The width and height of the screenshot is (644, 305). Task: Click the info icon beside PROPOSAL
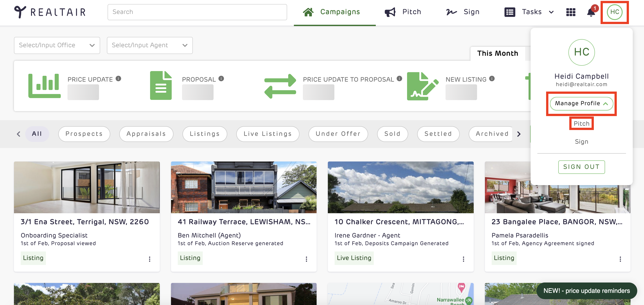[x=221, y=79]
